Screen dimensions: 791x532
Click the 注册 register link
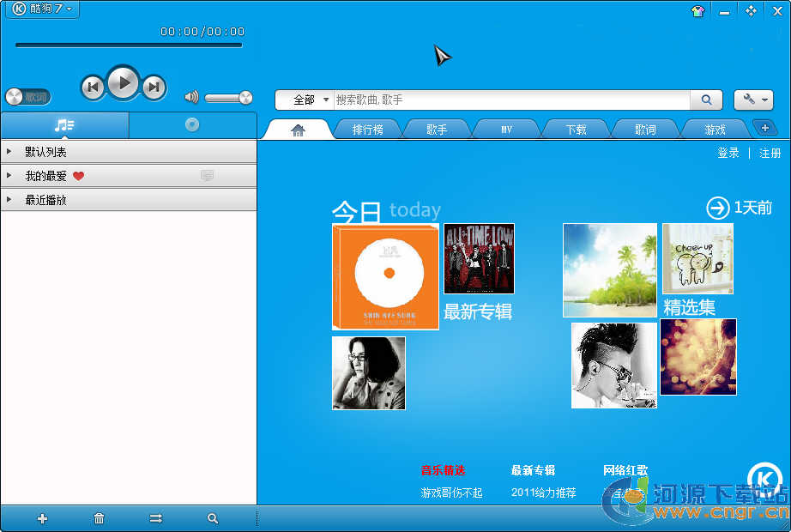(770, 153)
